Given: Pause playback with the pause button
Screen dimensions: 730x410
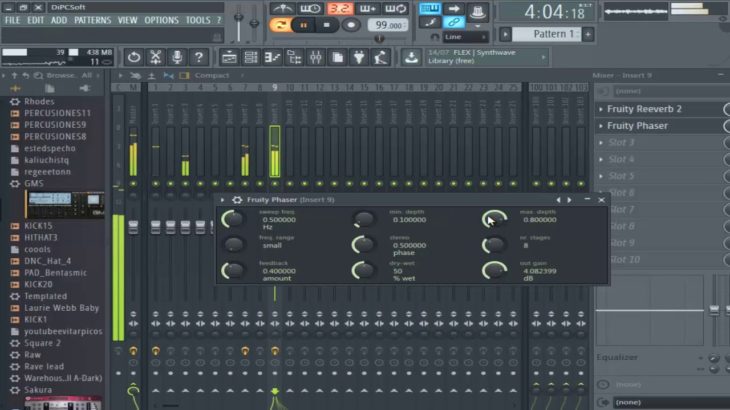Looking at the screenshot, I should pyautogui.click(x=303, y=25).
